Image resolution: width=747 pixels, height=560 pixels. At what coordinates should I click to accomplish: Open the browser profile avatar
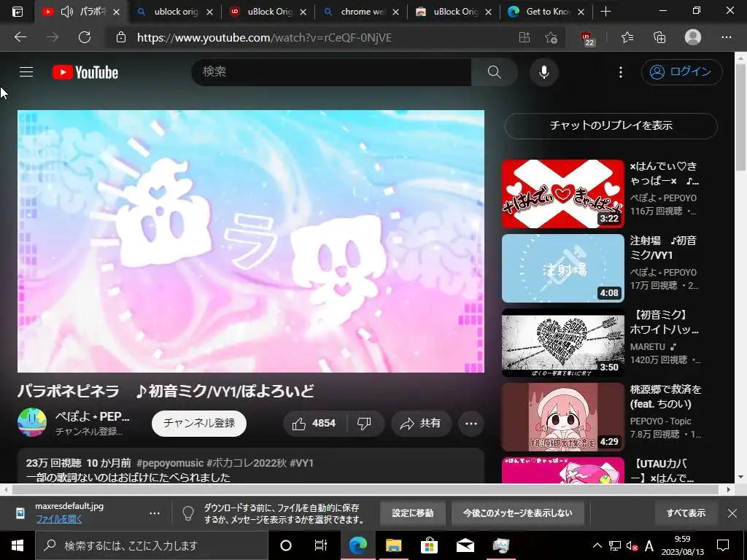(693, 37)
